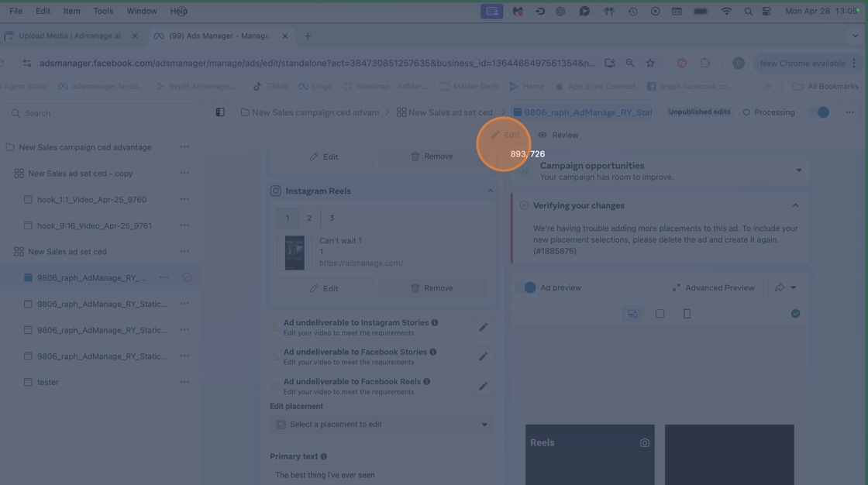The height and width of the screenshot is (485, 868).
Task: Open the Window menu
Action: click(142, 11)
